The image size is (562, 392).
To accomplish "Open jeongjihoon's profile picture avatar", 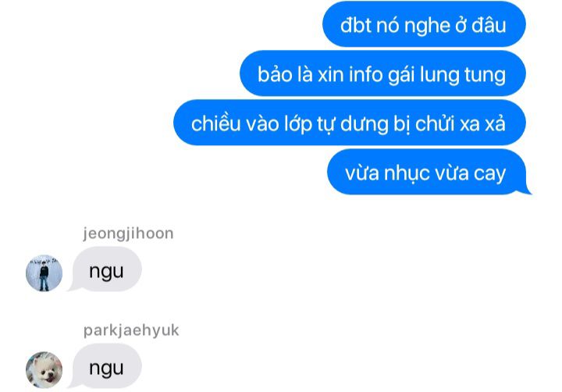I will (44, 273).
